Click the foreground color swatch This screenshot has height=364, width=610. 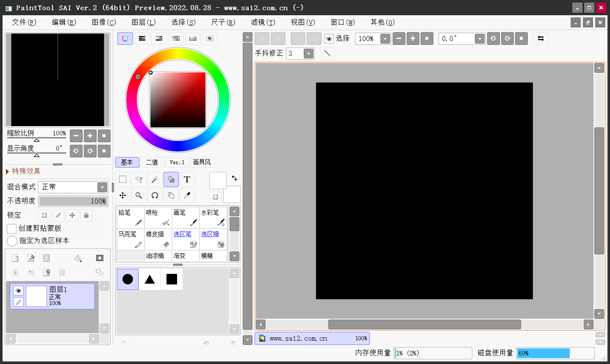click(218, 180)
